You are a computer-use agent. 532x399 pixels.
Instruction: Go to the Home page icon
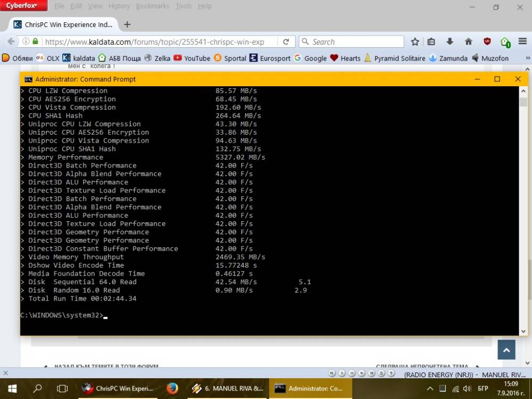[x=469, y=41]
